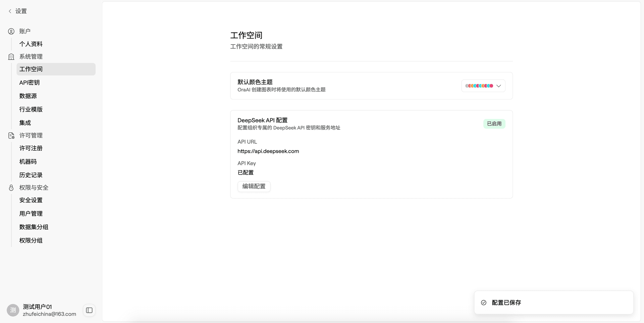
Task: Dismiss the 配置已保存 notification
Action: tap(554, 303)
